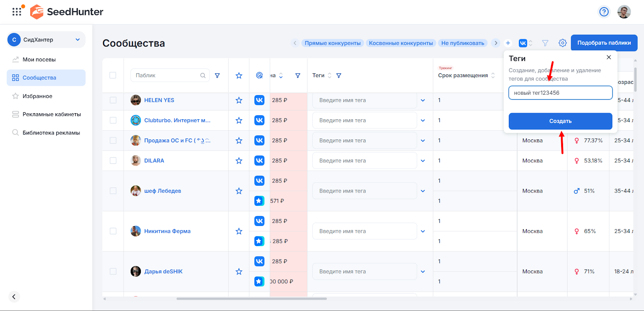Click the Подобрать паблики button

(604, 43)
